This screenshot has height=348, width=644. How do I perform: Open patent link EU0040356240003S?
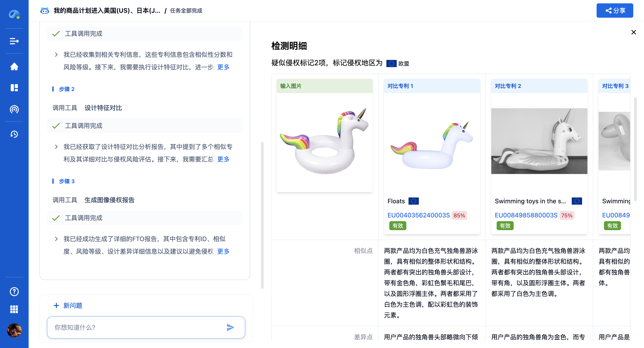(418, 215)
